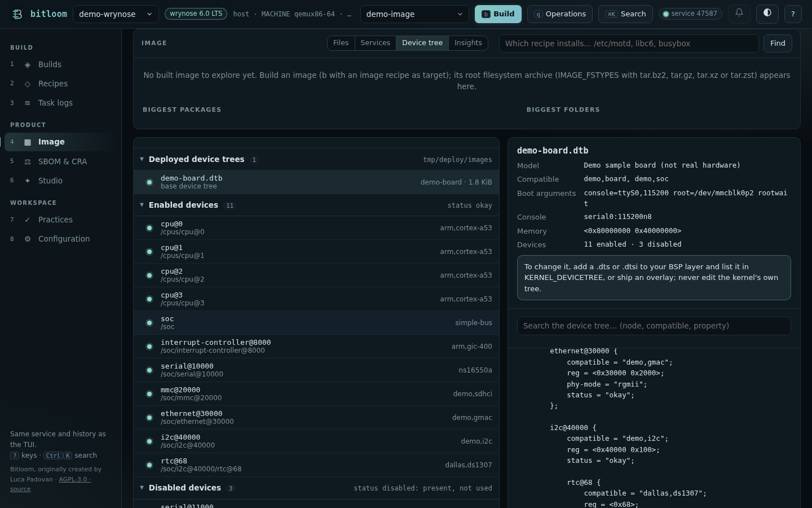Select the Device tree tab

click(x=422, y=43)
